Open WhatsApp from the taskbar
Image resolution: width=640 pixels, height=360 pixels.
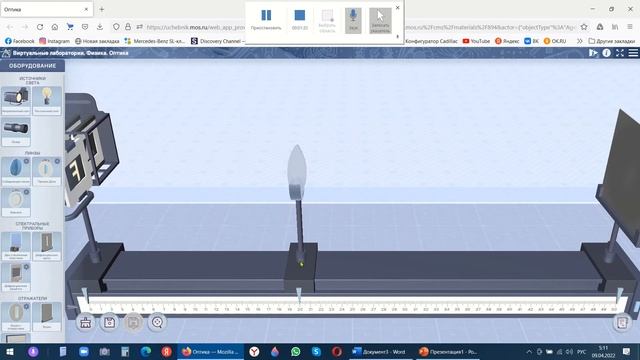point(296,352)
